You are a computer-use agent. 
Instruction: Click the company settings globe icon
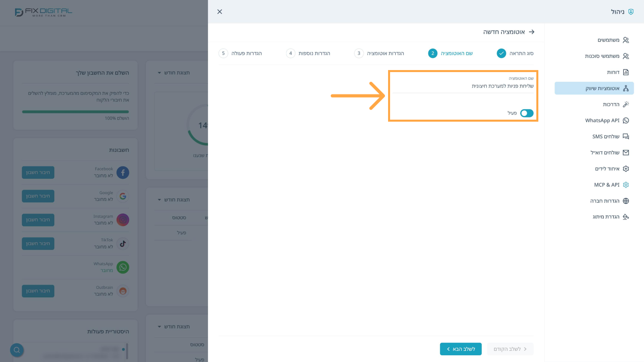tap(626, 201)
